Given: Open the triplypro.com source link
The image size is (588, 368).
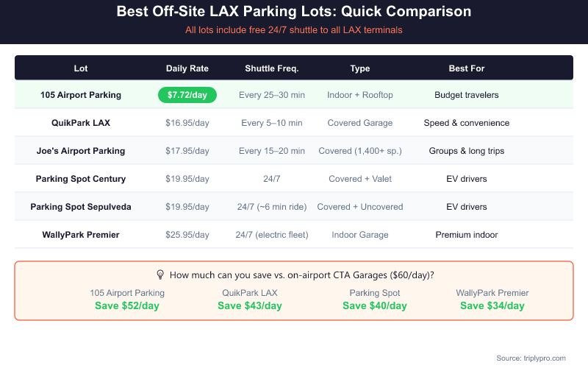Looking at the screenshot, I should [531, 358].
